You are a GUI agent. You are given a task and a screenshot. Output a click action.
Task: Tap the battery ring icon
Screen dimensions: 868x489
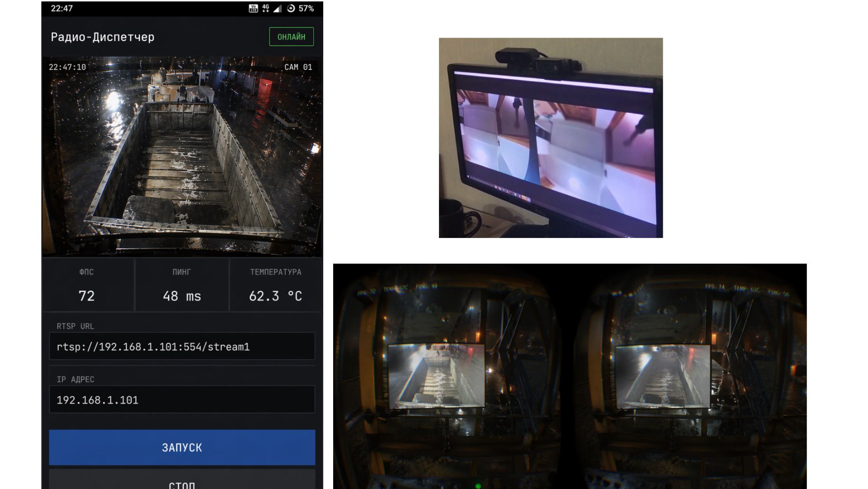tap(291, 8)
